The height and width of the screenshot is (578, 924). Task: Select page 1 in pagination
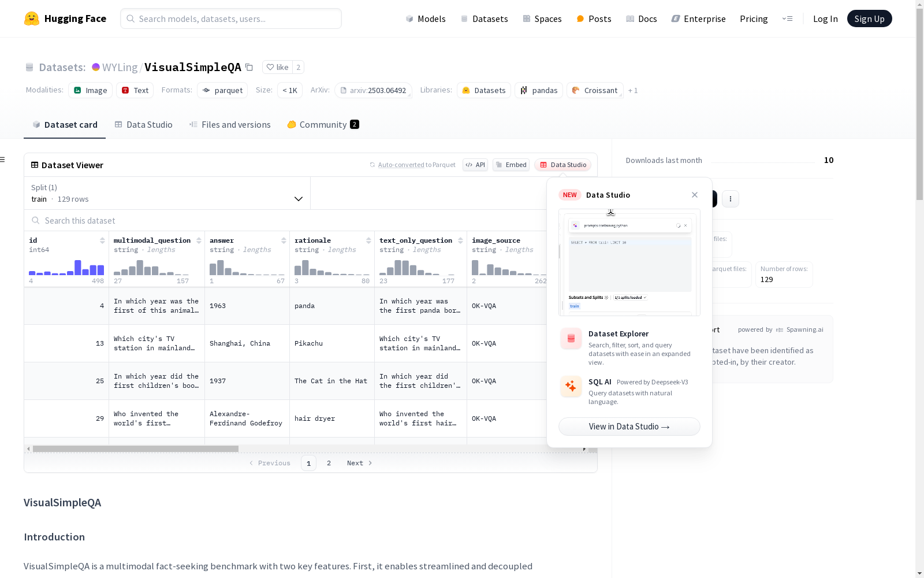(308, 463)
